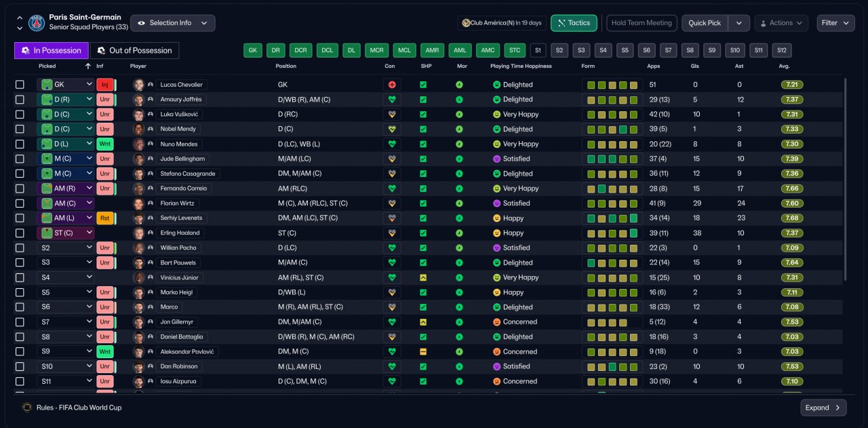The width and height of the screenshot is (868, 428).
Task: Tick the checkbox beside Jude Bellingham's row
Action: pos(20,159)
